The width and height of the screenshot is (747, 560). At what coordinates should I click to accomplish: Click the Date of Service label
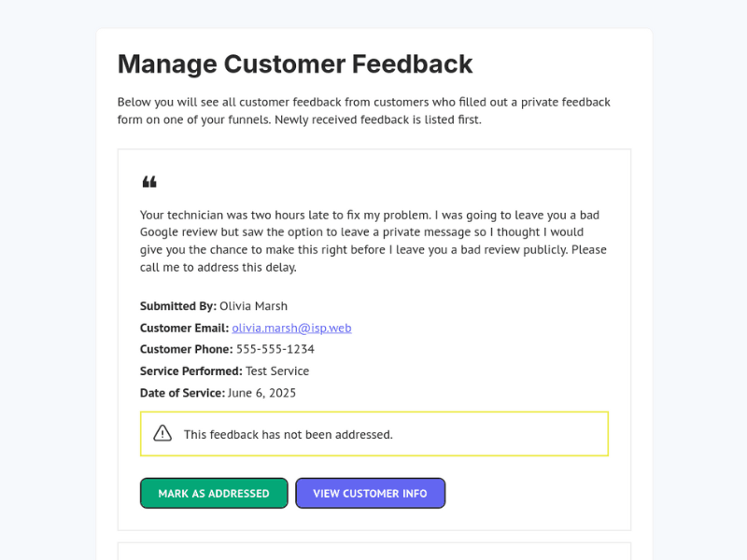[x=182, y=393]
